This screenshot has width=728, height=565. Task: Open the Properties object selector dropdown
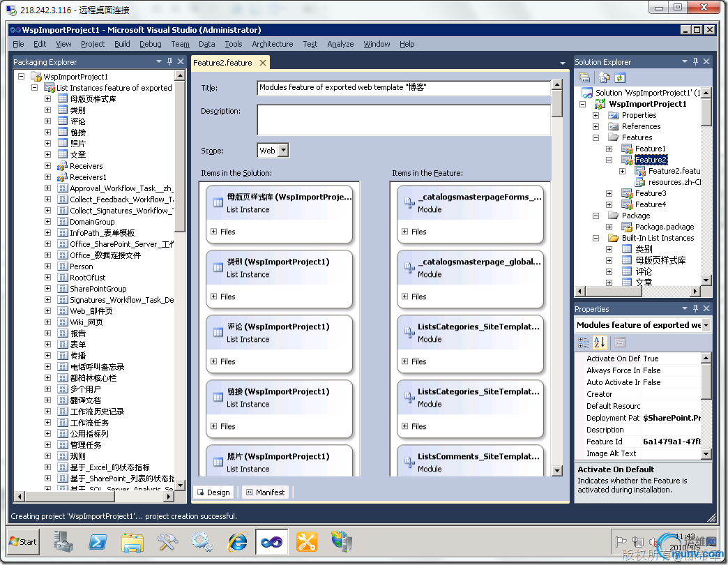(706, 325)
